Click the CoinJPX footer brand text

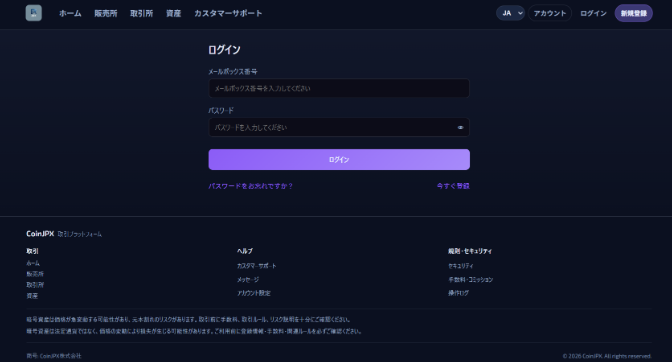click(40, 233)
